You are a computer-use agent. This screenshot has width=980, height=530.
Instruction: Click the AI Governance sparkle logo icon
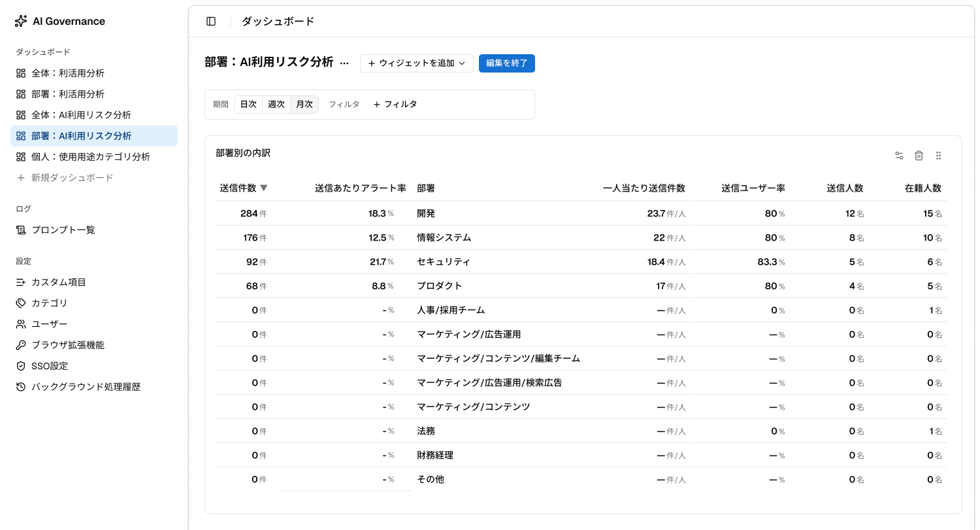point(21,21)
